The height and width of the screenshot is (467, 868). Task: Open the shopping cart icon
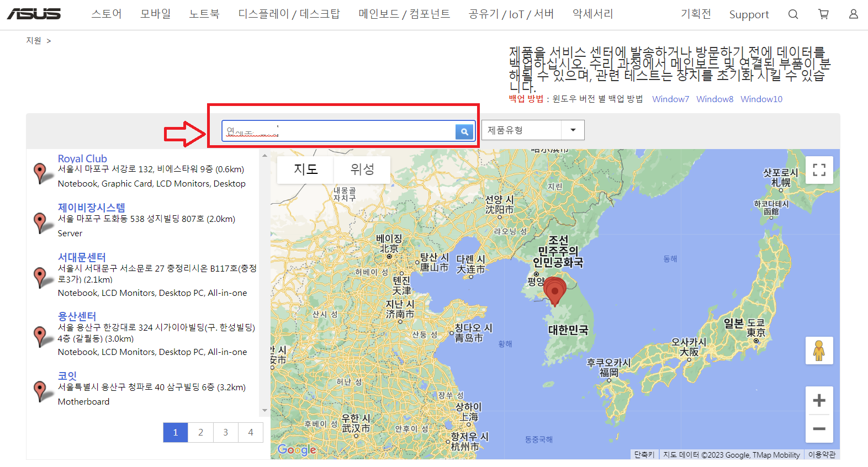(823, 14)
